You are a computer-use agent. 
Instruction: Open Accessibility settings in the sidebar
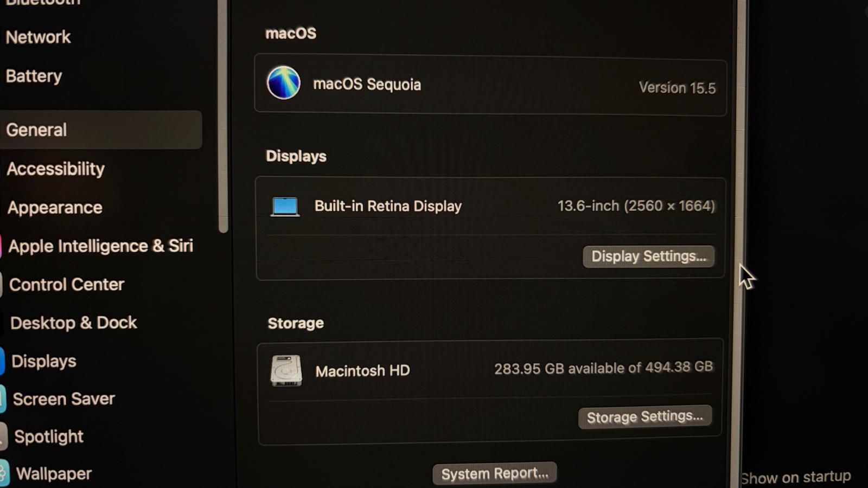point(55,169)
